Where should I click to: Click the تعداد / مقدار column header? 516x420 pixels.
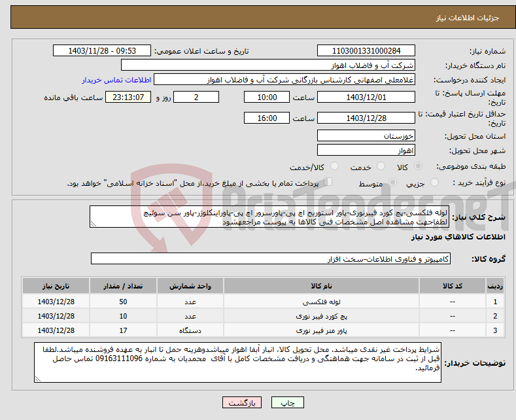(x=123, y=286)
